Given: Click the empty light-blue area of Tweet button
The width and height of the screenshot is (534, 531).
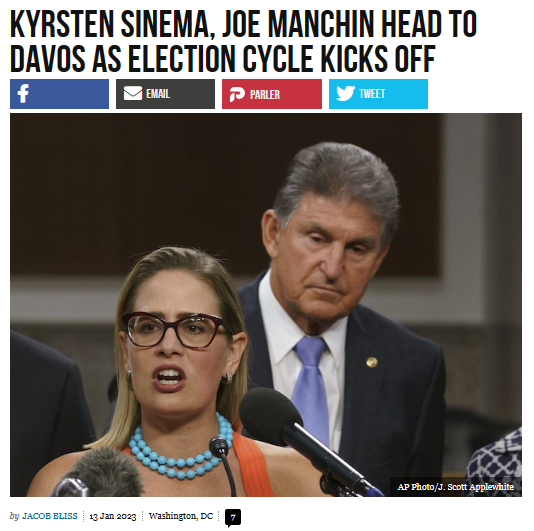Looking at the screenshot, I should [407, 94].
